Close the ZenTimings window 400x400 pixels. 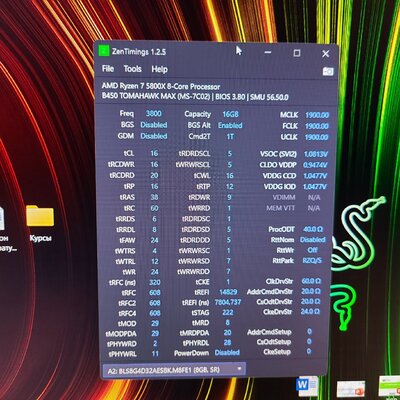point(326,54)
